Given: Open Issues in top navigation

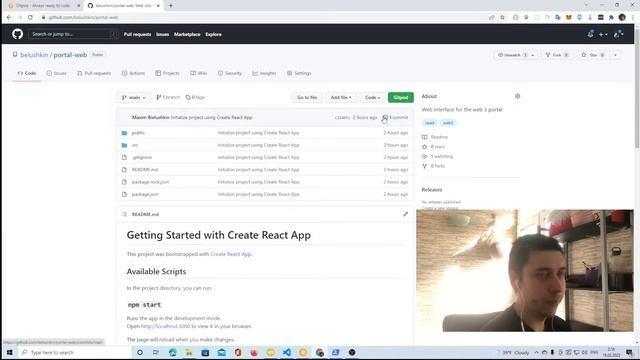Looking at the screenshot, I should (162, 34).
